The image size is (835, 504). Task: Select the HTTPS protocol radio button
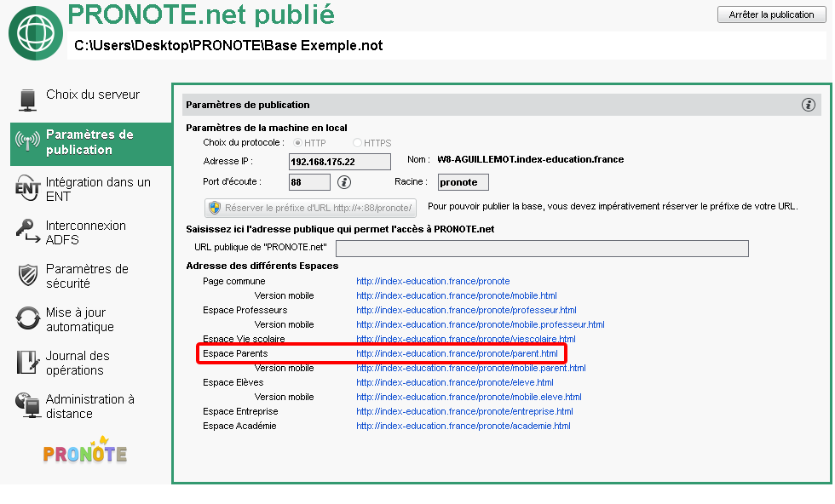tap(357, 143)
